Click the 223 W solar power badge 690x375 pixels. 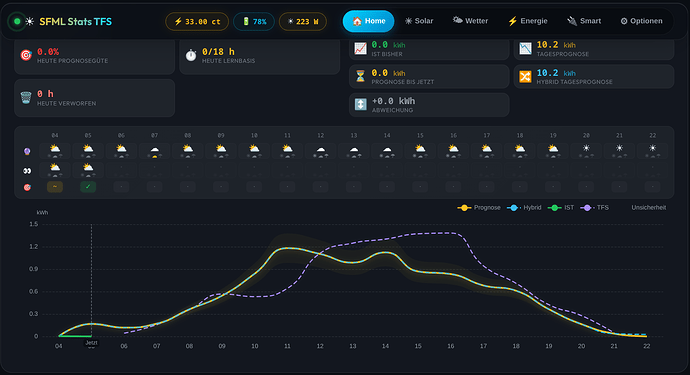[303, 22]
